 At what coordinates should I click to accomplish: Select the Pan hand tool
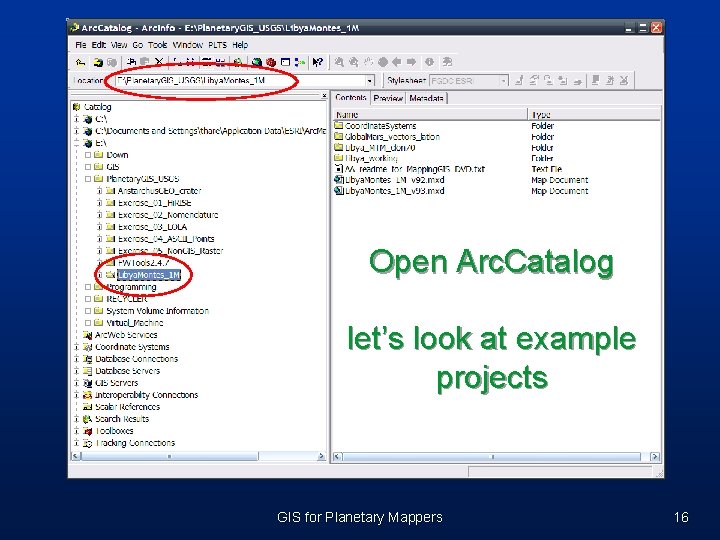[x=368, y=62]
